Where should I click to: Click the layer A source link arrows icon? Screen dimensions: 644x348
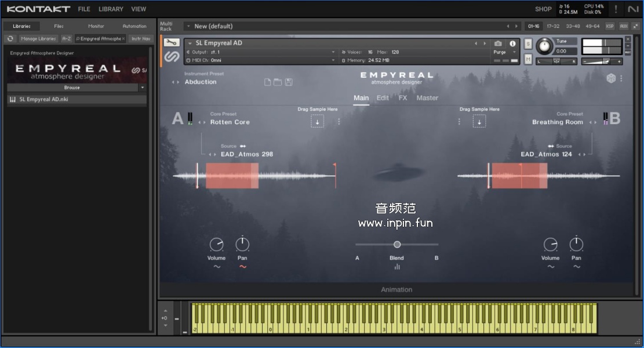click(243, 146)
